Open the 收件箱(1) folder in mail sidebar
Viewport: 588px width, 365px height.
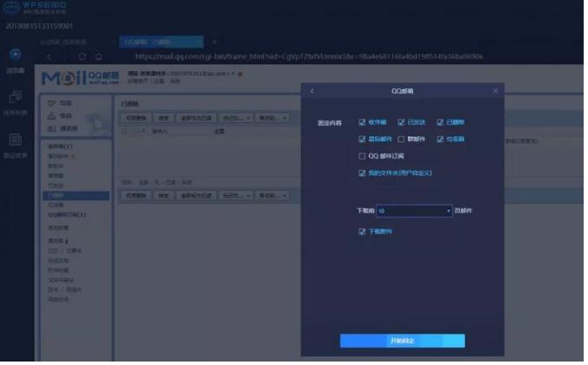pos(60,147)
